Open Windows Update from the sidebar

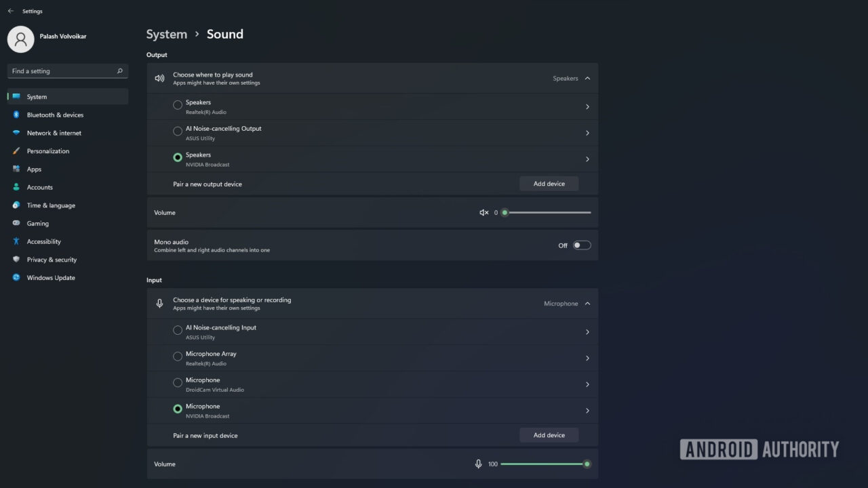[50, 277]
